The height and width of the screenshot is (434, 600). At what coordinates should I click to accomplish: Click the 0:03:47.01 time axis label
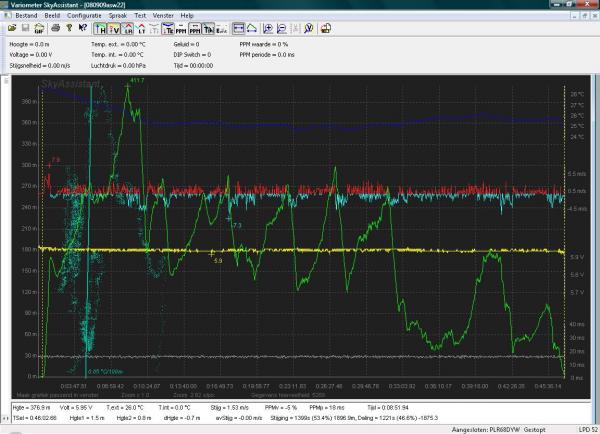(x=73, y=387)
